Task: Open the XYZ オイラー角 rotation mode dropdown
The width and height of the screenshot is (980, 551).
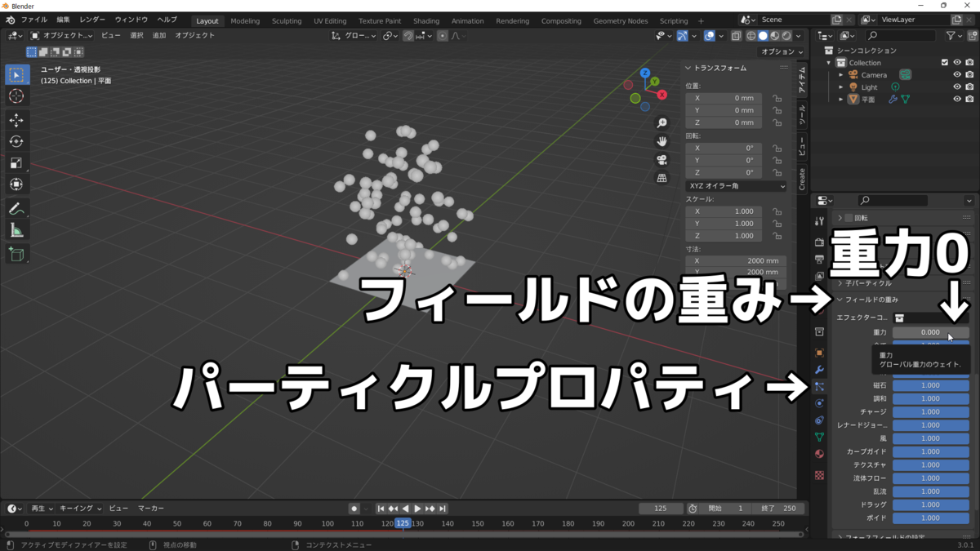Action: (735, 185)
